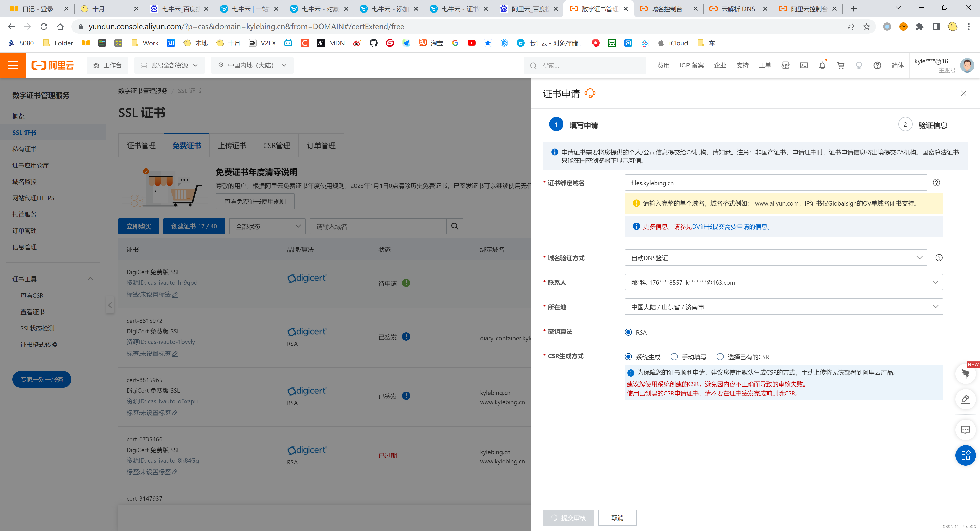Select the 选择已有的CSR radio option

(x=720, y=357)
